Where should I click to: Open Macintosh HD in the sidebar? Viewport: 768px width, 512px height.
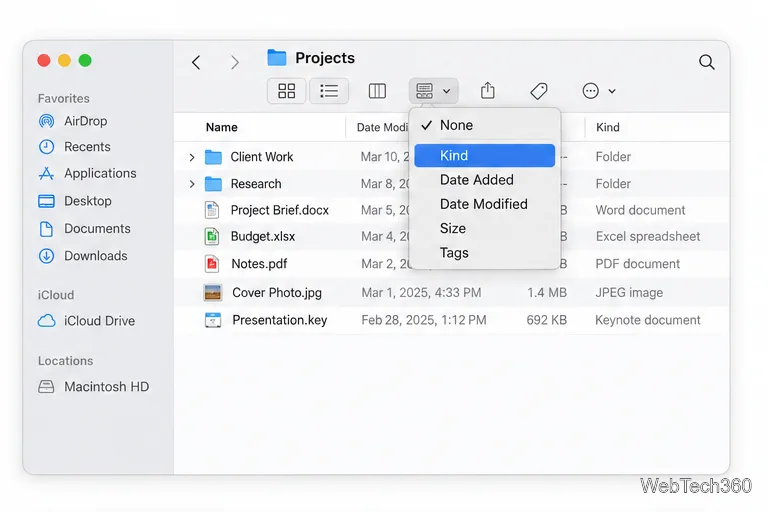(94, 387)
